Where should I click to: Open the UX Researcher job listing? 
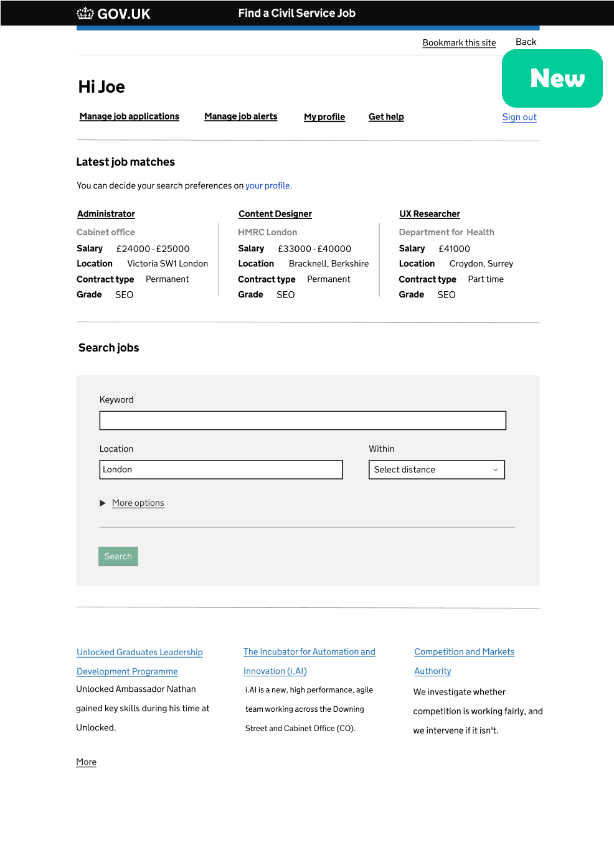pos(429,214)
